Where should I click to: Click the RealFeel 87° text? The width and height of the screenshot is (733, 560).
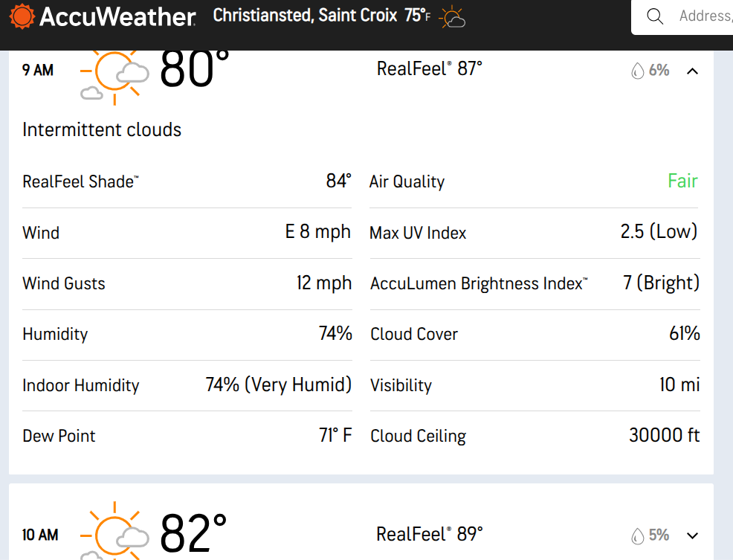click(430, 69)
